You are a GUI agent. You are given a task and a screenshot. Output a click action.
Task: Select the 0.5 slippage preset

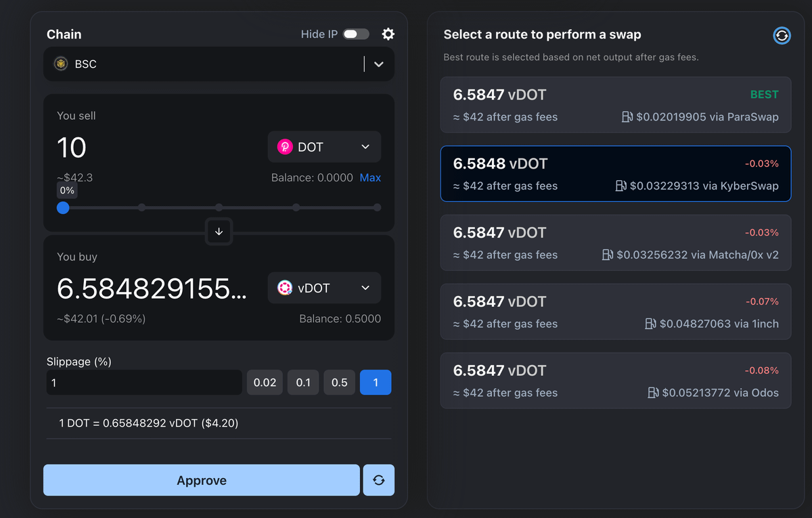point(340,383)
